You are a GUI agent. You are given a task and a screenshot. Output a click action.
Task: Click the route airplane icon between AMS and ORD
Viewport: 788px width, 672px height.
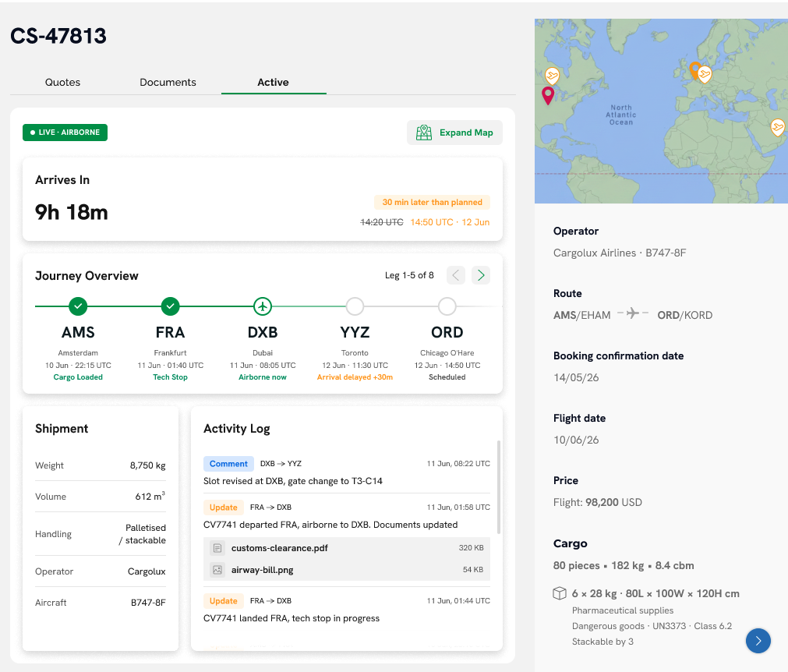point(633,313)
